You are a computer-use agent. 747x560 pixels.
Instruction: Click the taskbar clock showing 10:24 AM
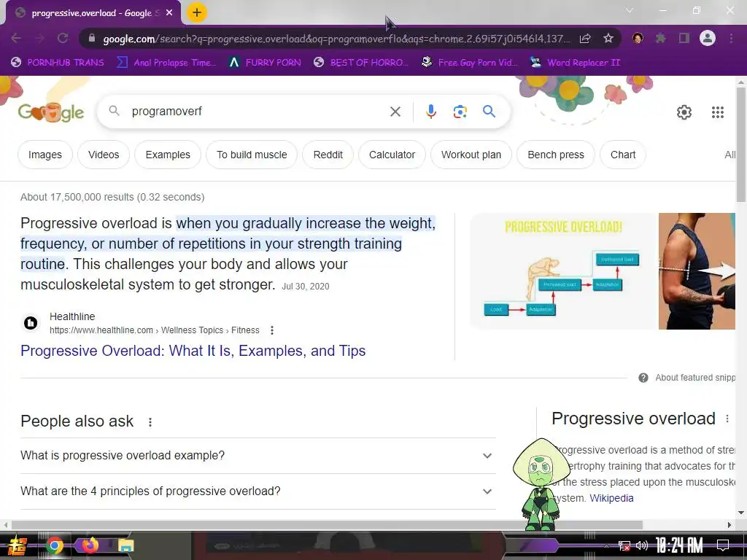click(679, 545)
